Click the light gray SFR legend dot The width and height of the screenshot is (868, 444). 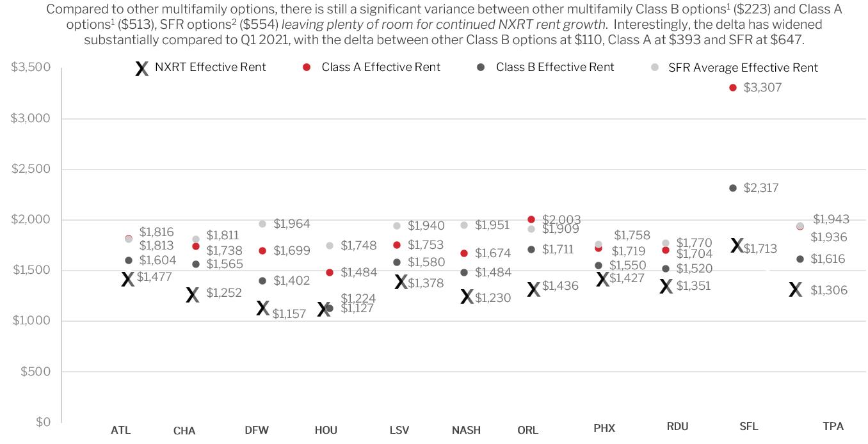[654, 67]
